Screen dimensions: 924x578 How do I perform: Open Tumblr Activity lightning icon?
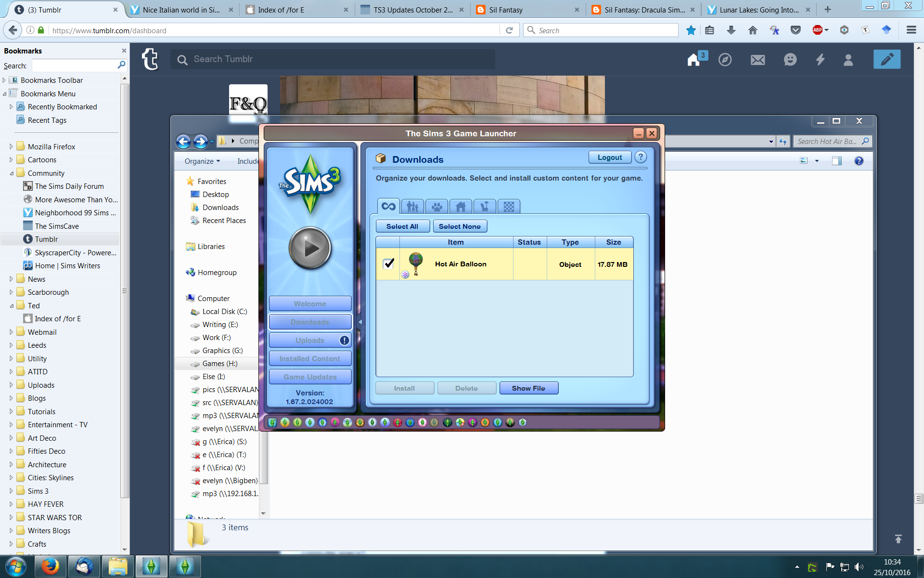coord(820,60)
